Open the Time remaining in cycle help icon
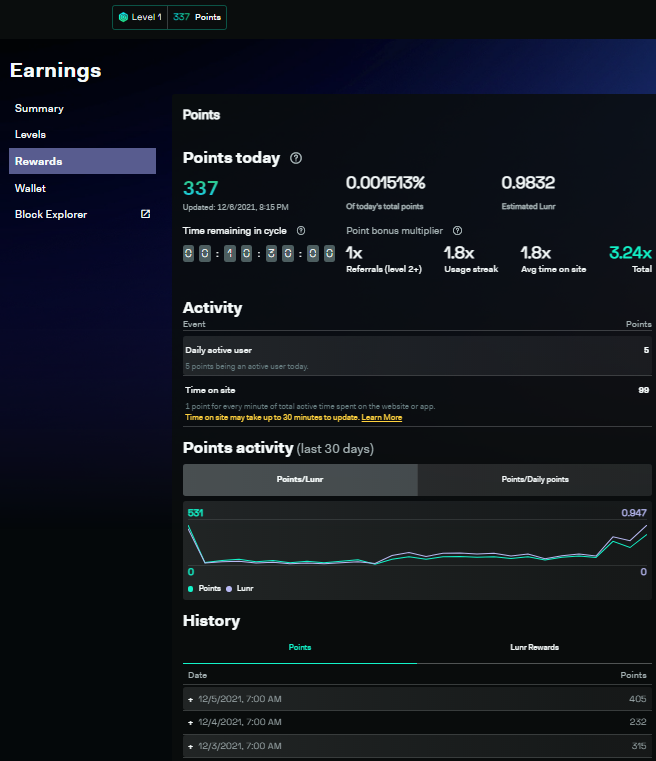 (301, 231)
